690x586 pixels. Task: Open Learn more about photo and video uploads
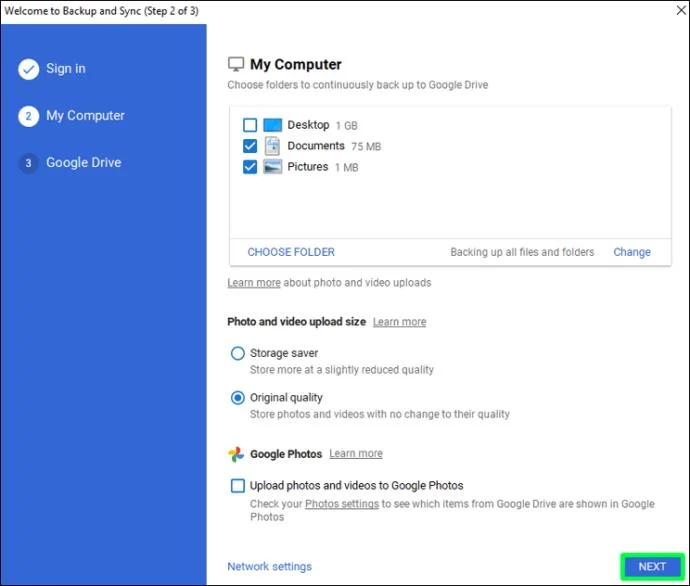254,282
